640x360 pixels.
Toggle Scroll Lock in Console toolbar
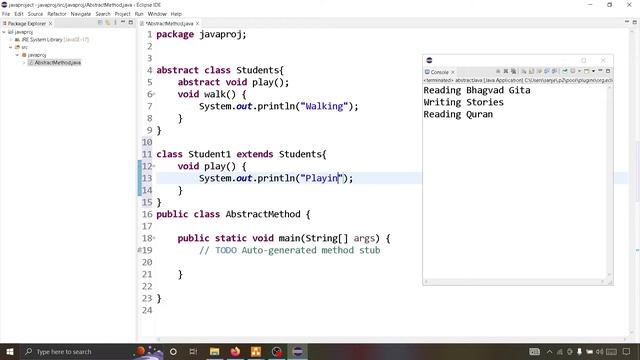531,71
